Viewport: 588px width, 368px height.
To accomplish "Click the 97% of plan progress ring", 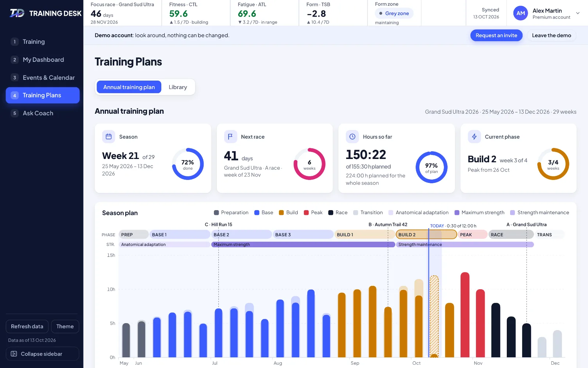I will point(431,167).
